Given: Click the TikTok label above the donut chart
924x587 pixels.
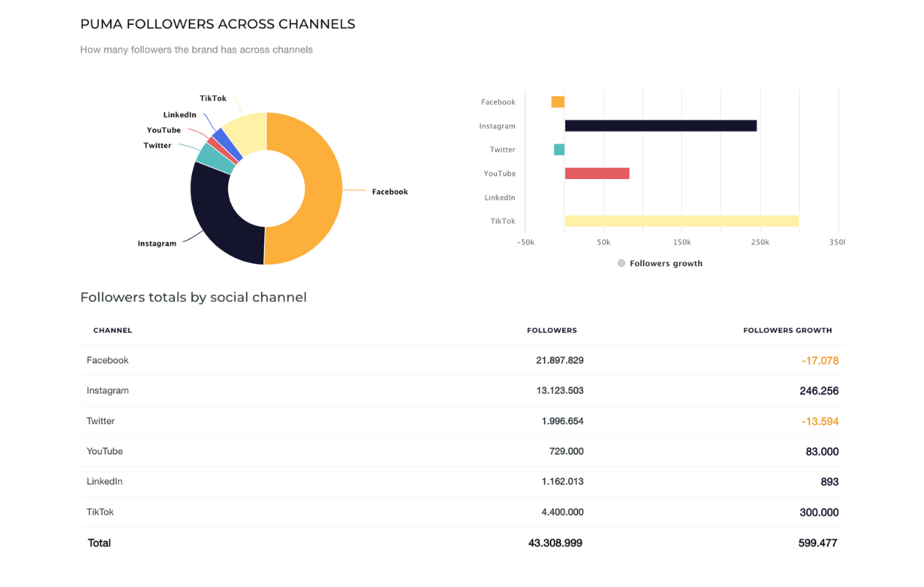Looking at the screenshot, I should tap(213, 98).
